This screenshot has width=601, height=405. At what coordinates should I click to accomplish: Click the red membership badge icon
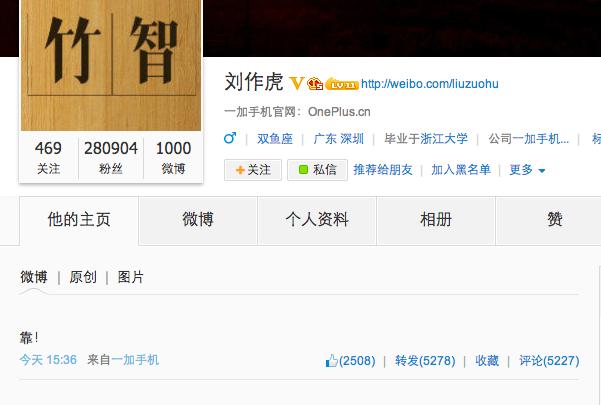pyautogui.click(x=315, y=84)
